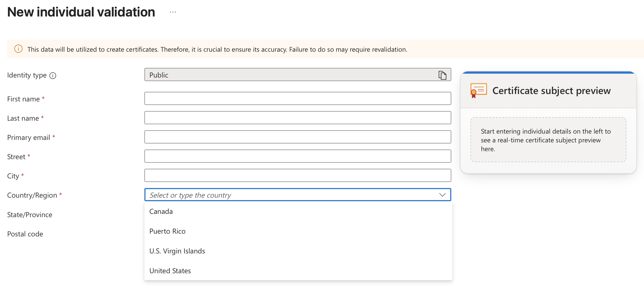Collapse the Country/Region dropdown chevron
The width and height of the screenshot is (644, 293).
tap(442, 195)
